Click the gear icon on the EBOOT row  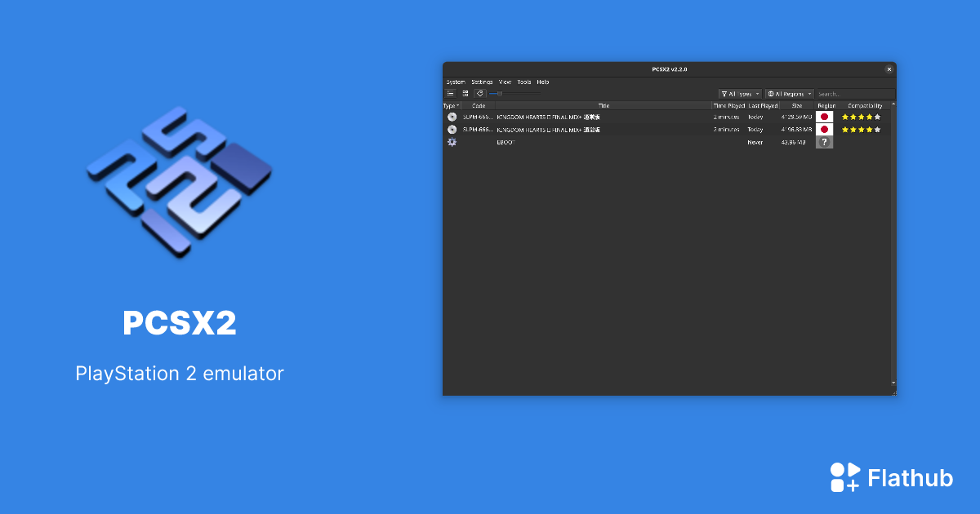pyautogui.click(x=451, y=141)
